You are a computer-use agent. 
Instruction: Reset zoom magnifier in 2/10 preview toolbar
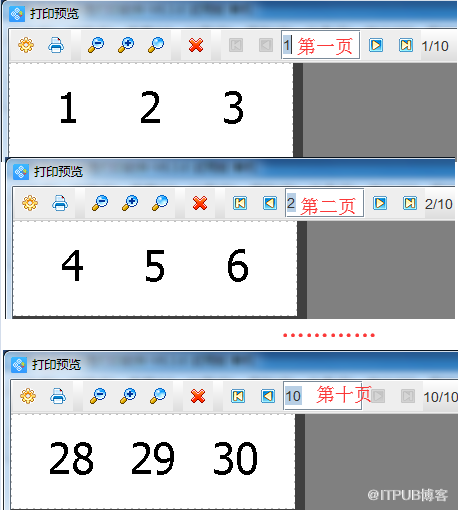pyautogui.click(x=160, y=203)
